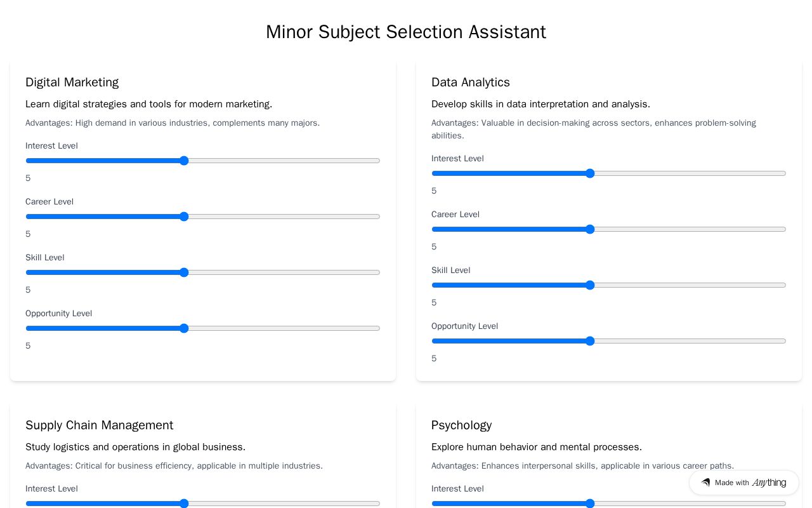
Task: Select the Data Analytics card heading
Action: (x=471, y=83)
